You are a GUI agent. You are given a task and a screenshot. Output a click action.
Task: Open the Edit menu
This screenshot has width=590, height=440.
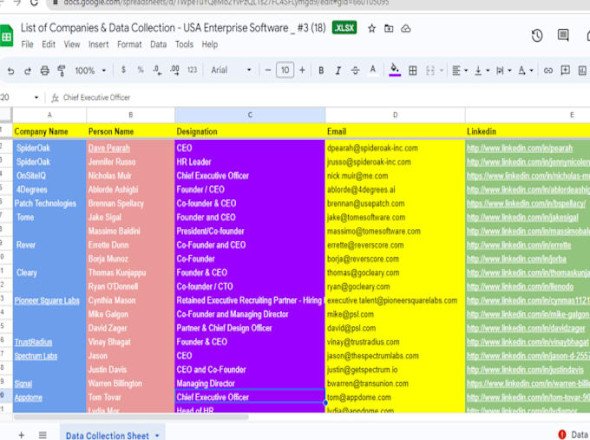49,44
